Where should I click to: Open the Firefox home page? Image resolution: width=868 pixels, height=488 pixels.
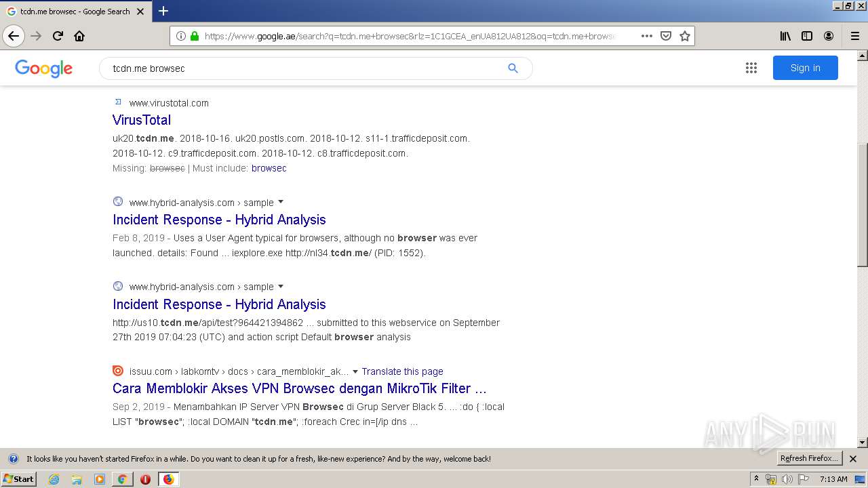[x=79, y=36]
